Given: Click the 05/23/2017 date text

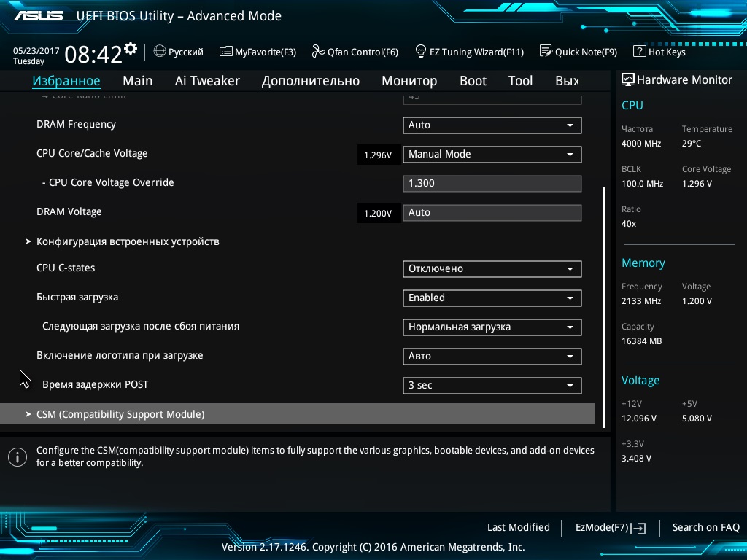Looking at the screenshot, I should [36, 50].
